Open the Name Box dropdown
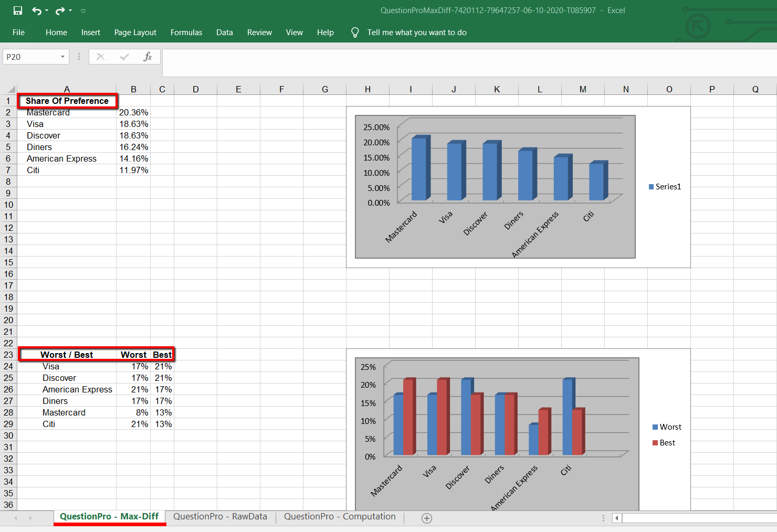The image size is (777, 532). pyautogui.click(x=62, y=57)
